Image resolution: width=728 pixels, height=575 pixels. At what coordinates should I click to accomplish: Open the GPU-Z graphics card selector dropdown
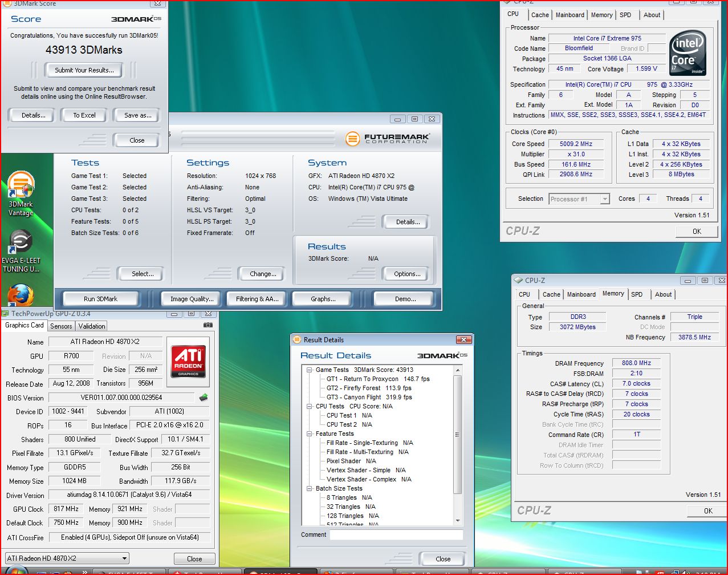click(x=67, y=558)
